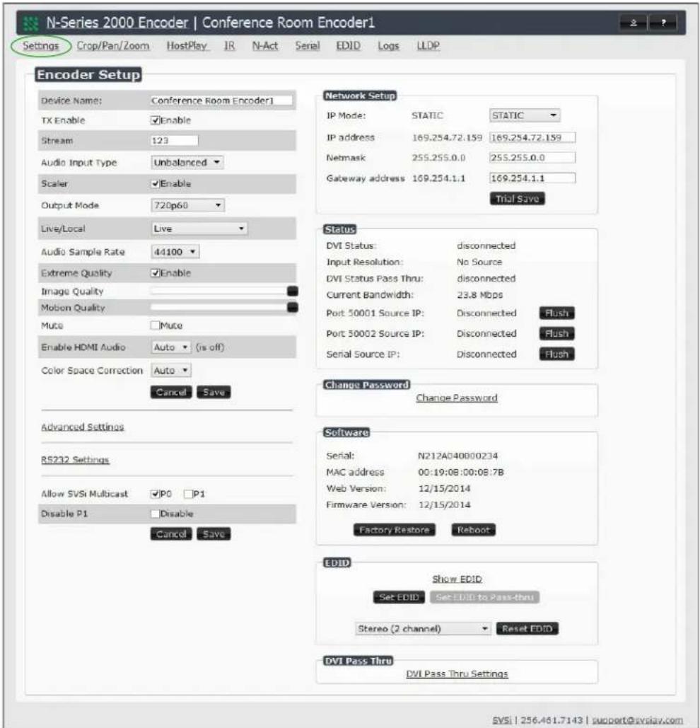
Task: Flush the Serial Source IP
Action: click(556, 354)
